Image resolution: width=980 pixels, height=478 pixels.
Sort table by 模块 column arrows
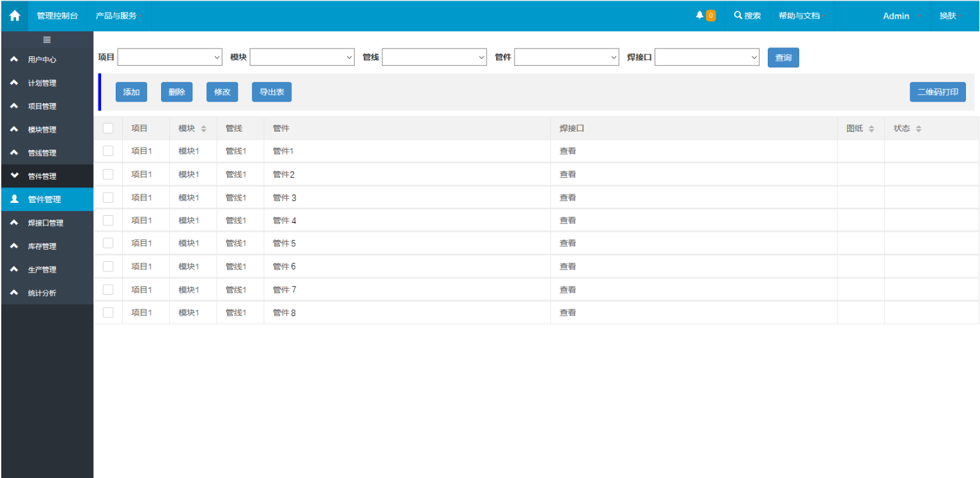(203, 129)
